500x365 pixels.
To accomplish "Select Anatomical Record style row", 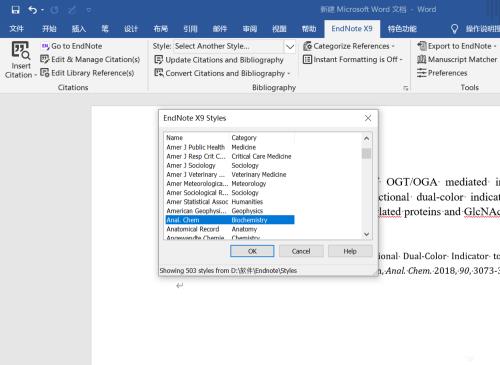I will click(x=230, y=229).
